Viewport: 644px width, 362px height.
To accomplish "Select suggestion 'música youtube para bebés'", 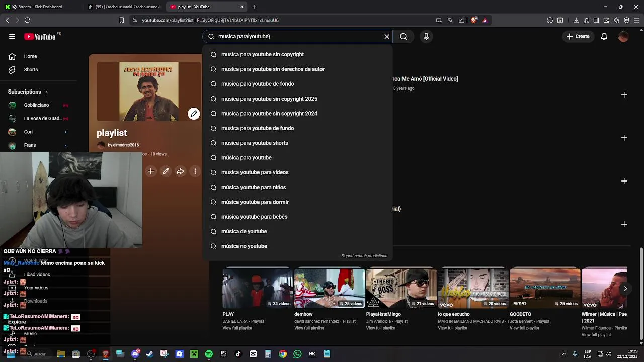I will point(297,217).
